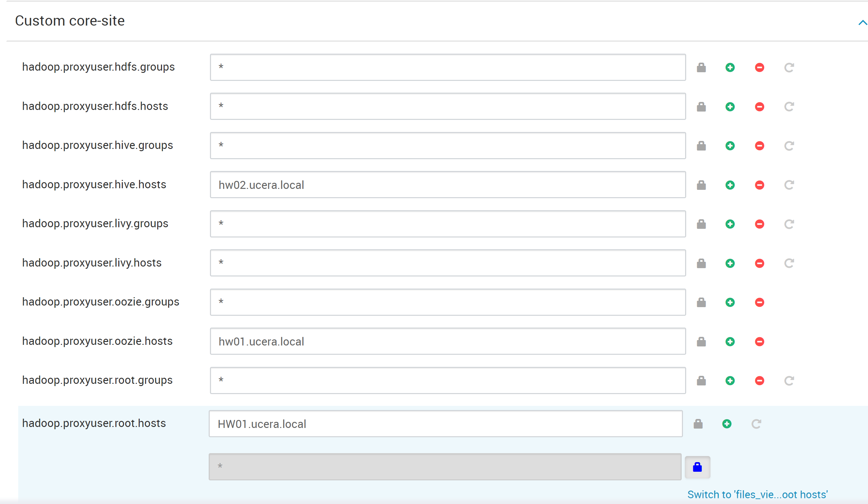Add override for hadoop.proxyuser.hdfs.hosts property
This screenshot has width=868, height=504.
[730, 106]
